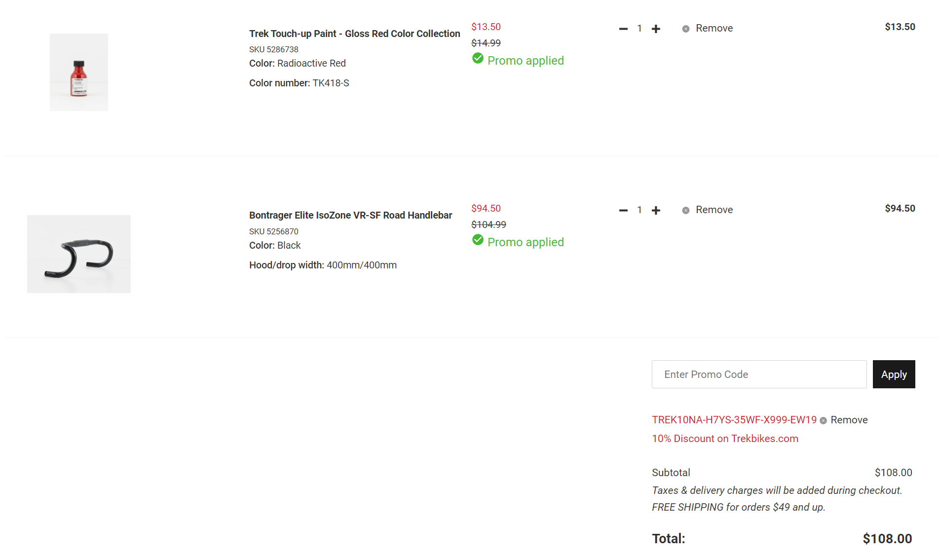Screen dimensions: 939x560
Task: Open the red touch-up paint bottle thumbnail
Action: point(79,72)
